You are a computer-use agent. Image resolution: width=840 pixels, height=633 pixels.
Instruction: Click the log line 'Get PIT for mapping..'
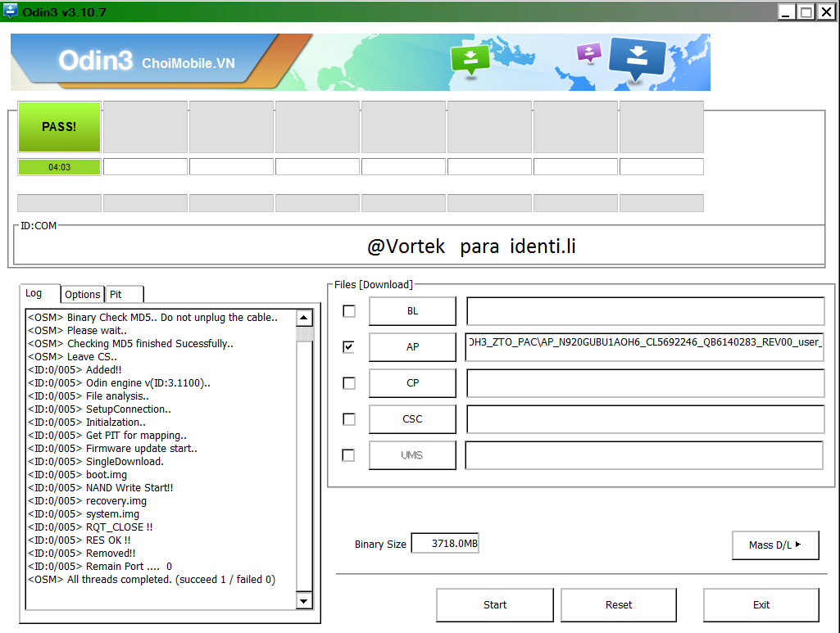pos(107,435)
